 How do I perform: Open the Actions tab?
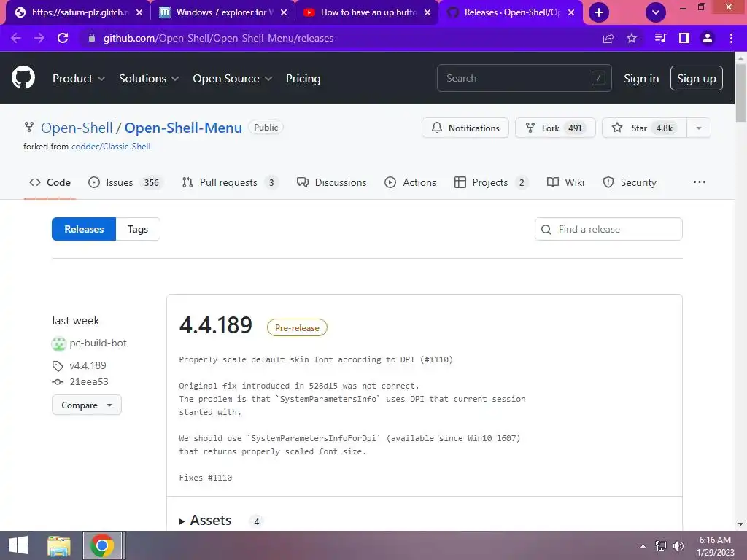(x=410, y=182)
